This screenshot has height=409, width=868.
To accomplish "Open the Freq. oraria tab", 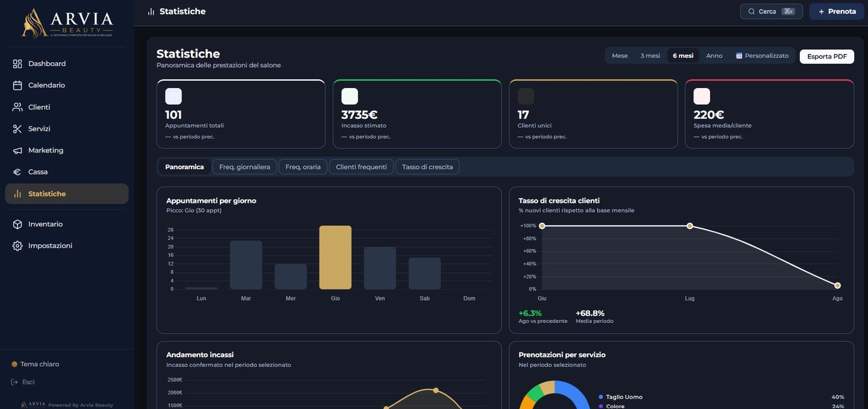I will point(303,167).
